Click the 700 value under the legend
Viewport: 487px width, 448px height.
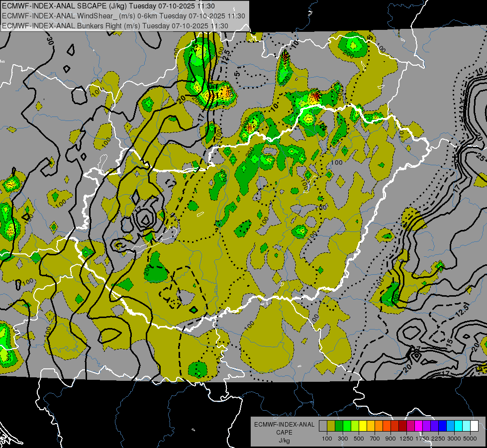coord(375,439)
